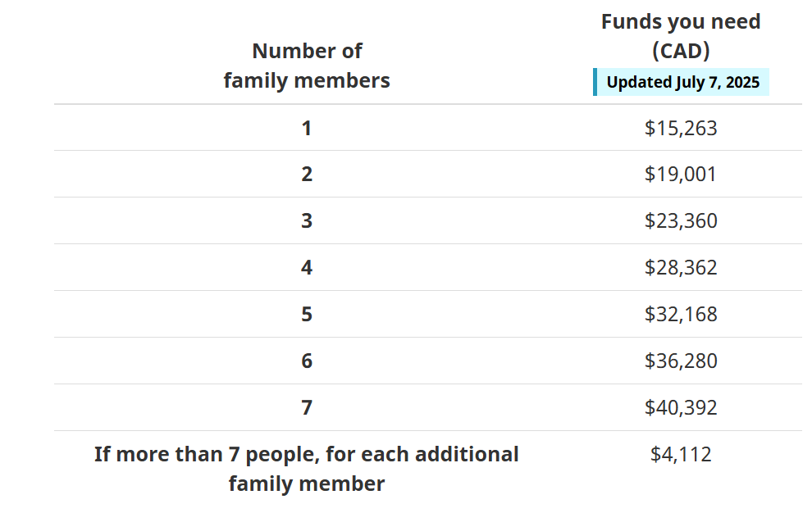Click the $32,168 funds amount
The width and height of the screenshot is (812, 513).
(681, 314)
